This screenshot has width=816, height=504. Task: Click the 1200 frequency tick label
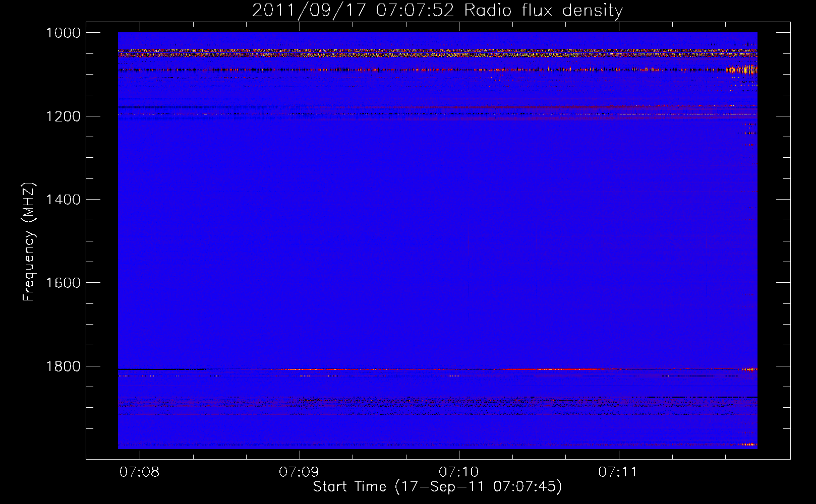pos(63,116)
